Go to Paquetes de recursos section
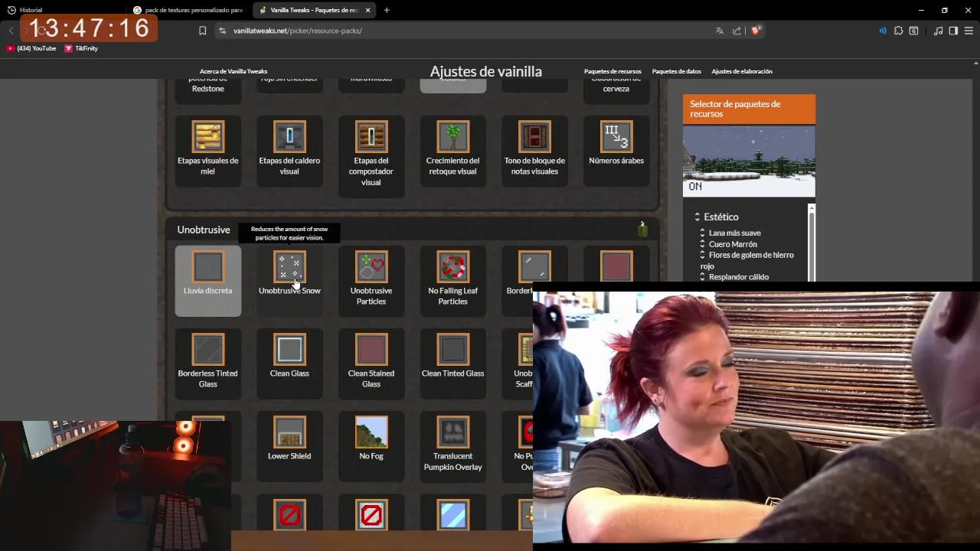The width and height of the screenshot is (980, 551). click(x=612, y=71)
